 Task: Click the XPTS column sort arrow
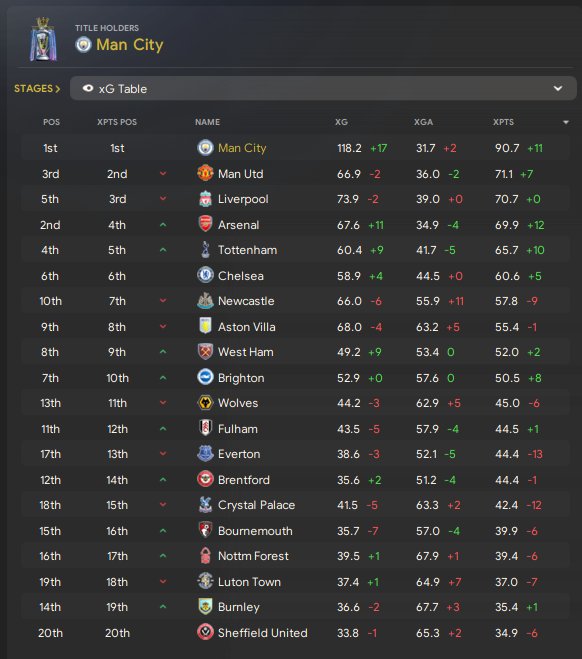[566, 122]
